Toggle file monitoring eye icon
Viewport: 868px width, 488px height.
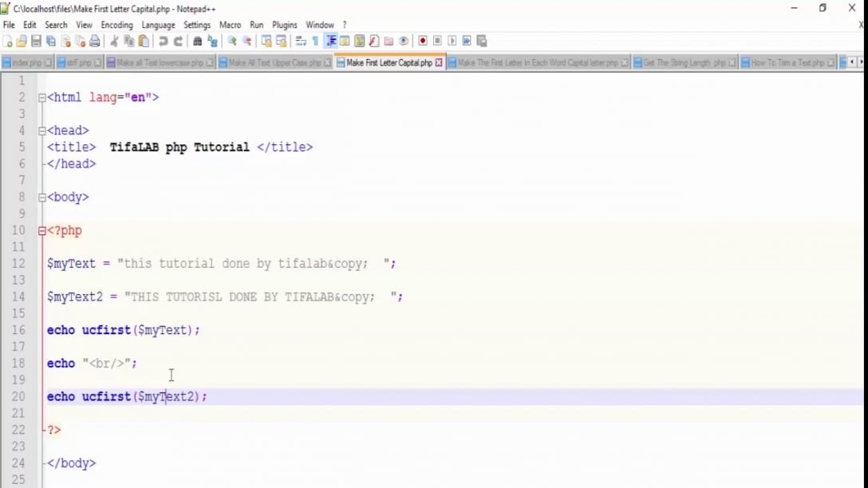coord(404,41)
